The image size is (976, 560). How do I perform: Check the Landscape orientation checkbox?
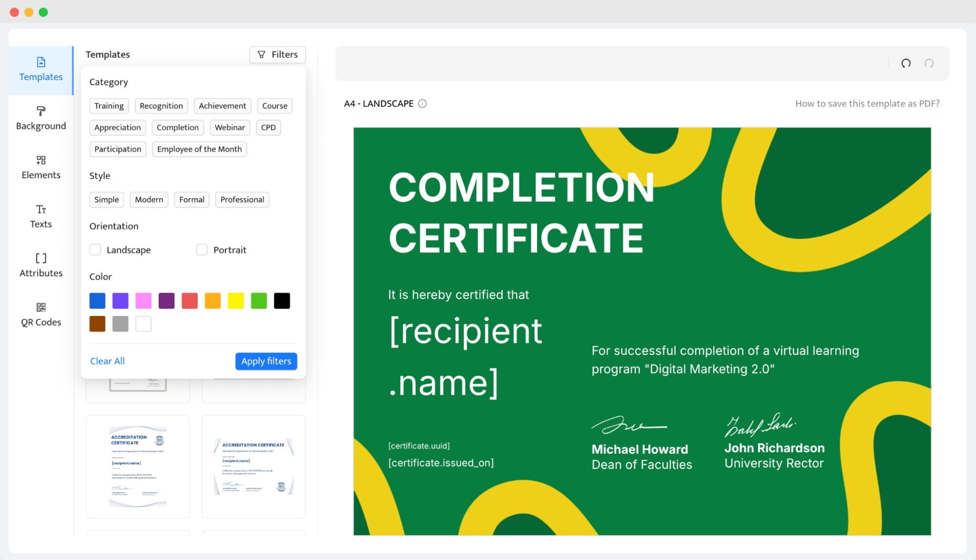(x=95, y=250)
